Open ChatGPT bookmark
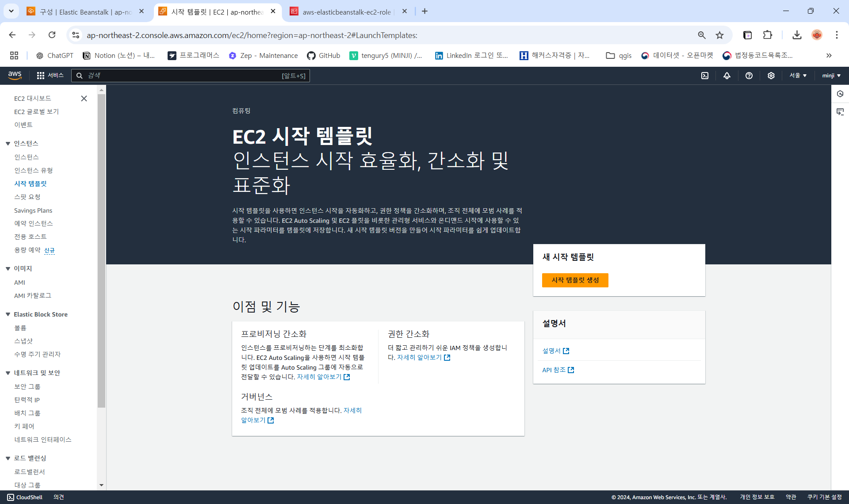This screenshot has height=504, width=849. [55, 55]
